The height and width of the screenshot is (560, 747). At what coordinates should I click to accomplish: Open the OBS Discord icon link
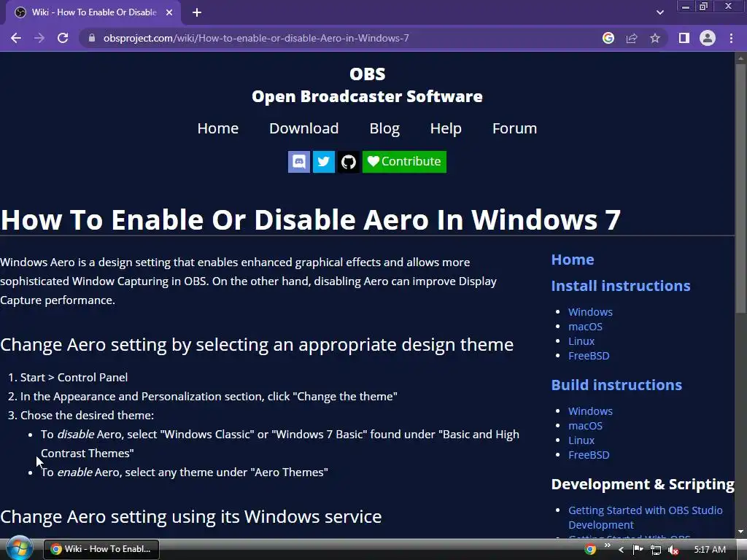coord(299,162)
